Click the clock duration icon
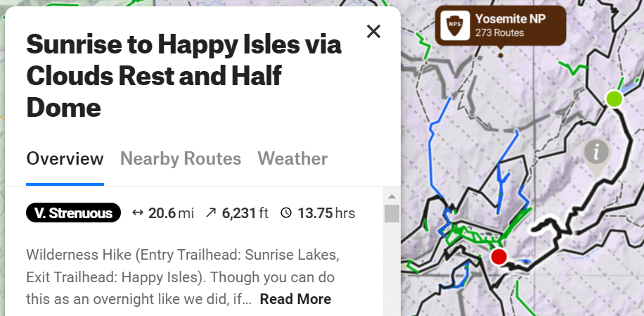This screenshot has height=316, width=644. [x=285, y=213]
